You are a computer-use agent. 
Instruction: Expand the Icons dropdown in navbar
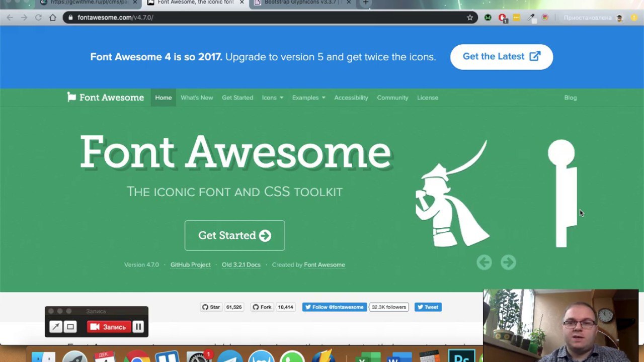click(272, 98)
